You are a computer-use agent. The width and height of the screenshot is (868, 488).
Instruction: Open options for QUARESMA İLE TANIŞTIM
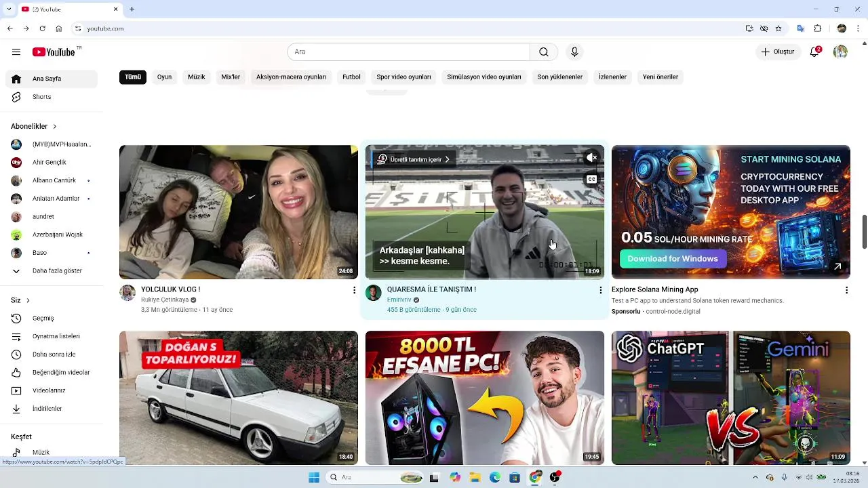(x=600, y=290)
